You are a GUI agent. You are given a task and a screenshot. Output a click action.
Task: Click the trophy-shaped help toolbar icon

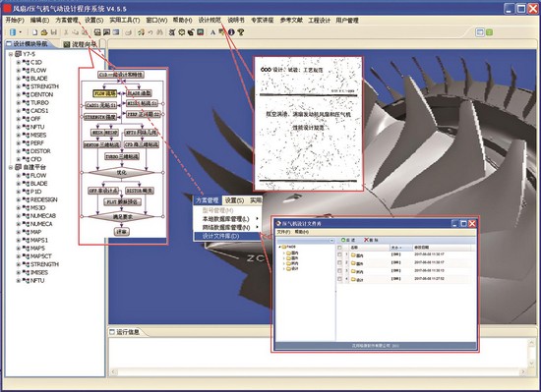point(241,32)
